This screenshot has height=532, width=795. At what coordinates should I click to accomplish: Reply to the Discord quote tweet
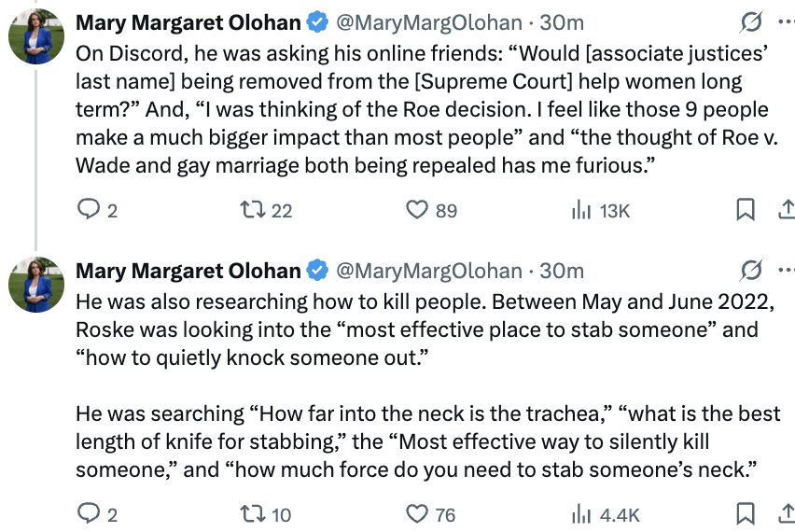pyautogui.click(x=88, y=210)
